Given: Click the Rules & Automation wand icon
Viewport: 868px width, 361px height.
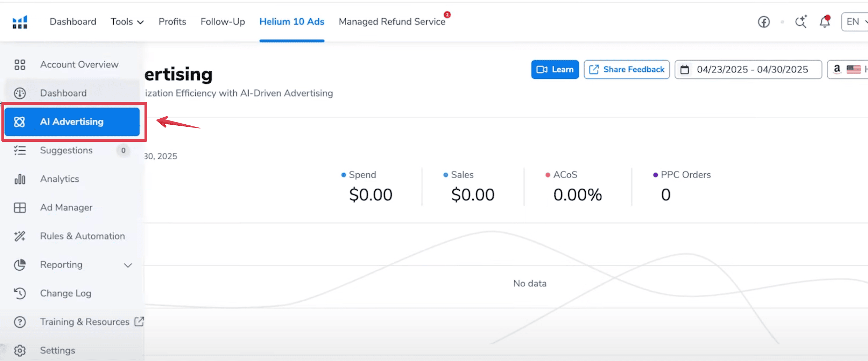Looking at the screenshot, I should pos(20,236).
